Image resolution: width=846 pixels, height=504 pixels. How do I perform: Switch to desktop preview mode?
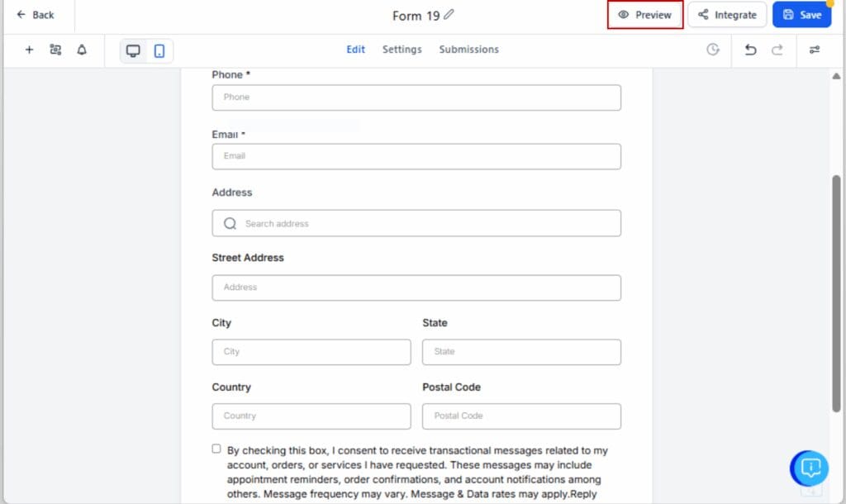tap(133, 50)
